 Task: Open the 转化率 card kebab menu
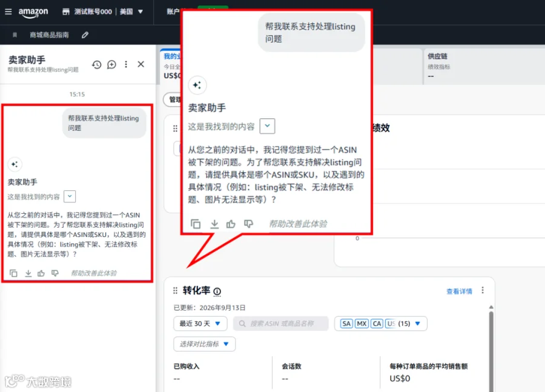point(483,290)
